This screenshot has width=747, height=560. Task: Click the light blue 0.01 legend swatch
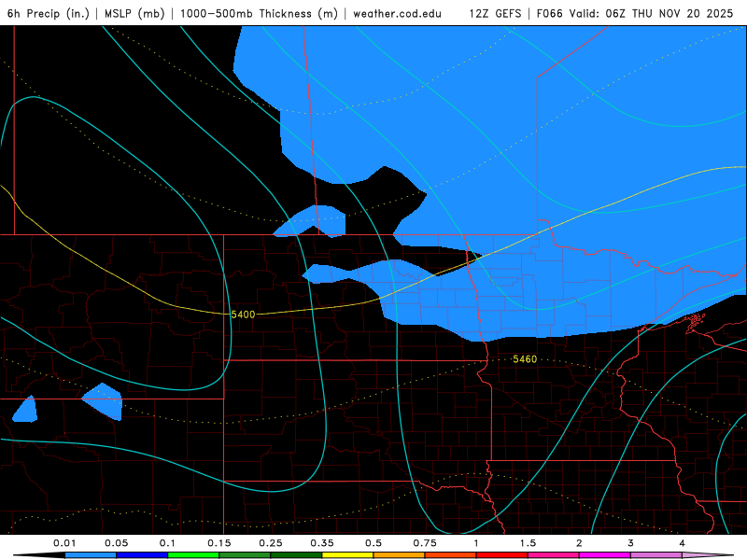click(91, 555)
